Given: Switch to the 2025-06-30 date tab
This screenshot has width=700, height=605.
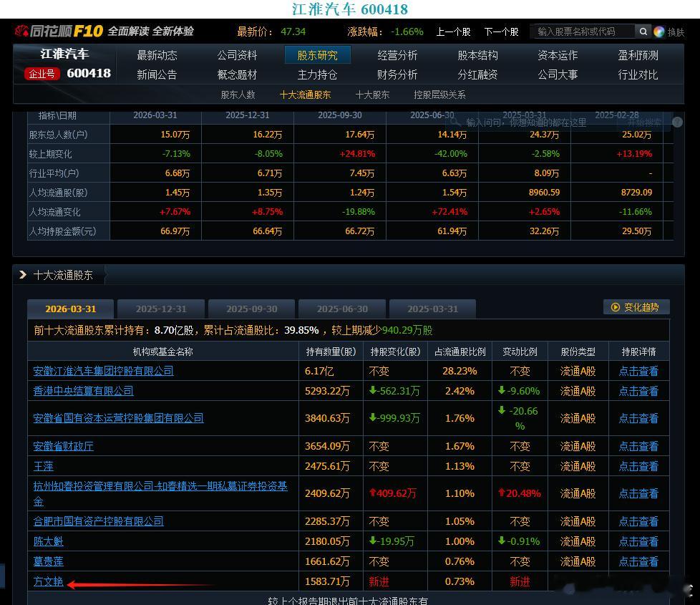Looking at the screenshot, I should pyautogui.click(x=342, y=309).
